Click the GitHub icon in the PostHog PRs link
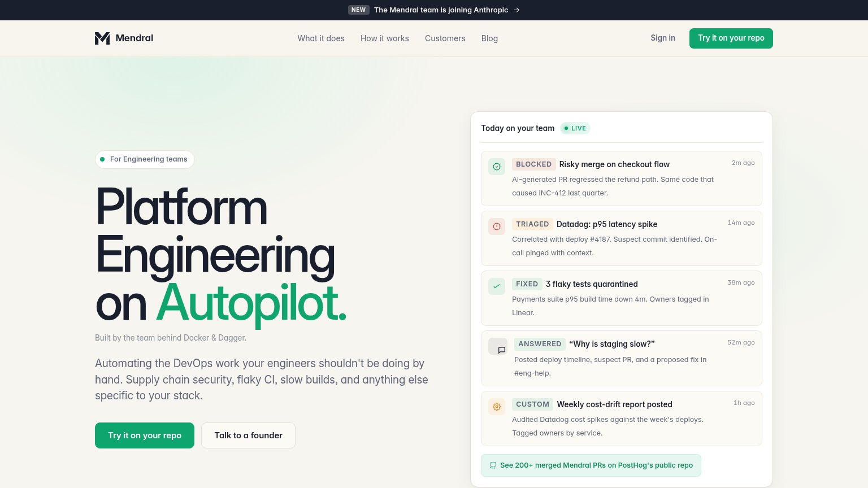 coord(493,465)
